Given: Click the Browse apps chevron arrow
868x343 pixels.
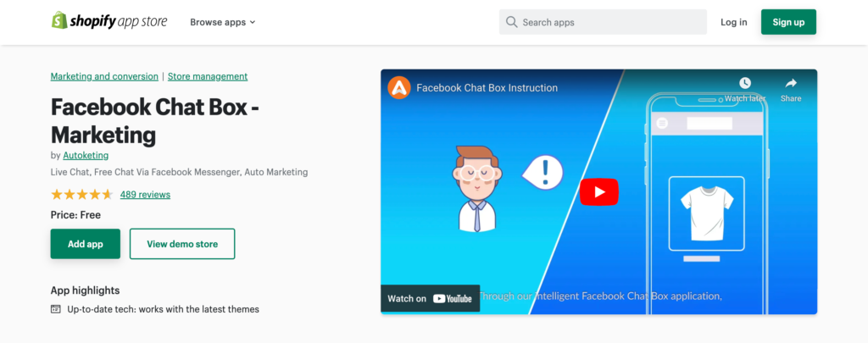Looking at the screenshot, I should point(253,23).
